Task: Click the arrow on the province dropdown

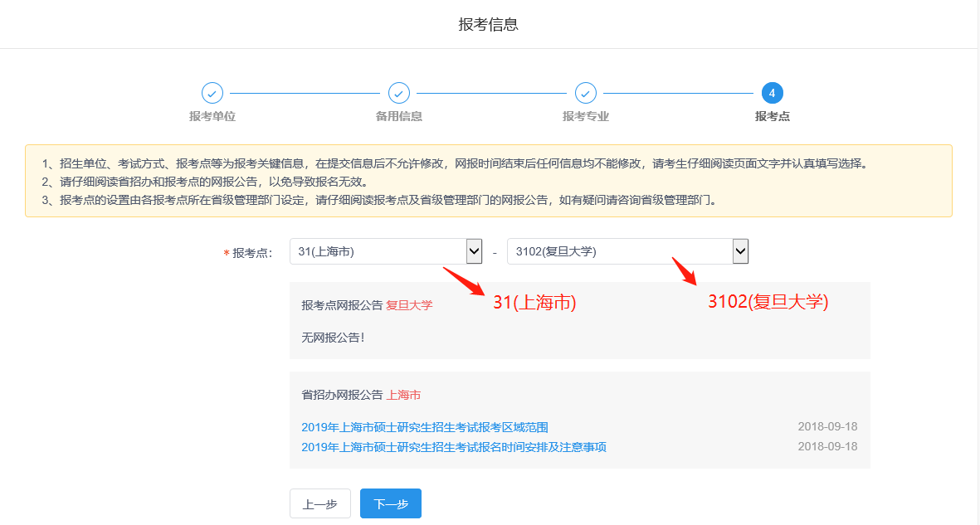Action: click(x=474, y=251)
